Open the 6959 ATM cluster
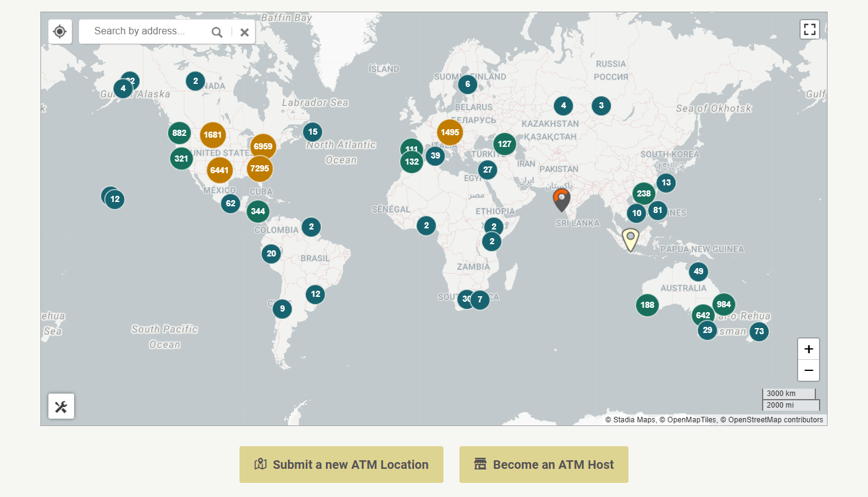Viewport: 868px width, 497px height. pos(263,147)
